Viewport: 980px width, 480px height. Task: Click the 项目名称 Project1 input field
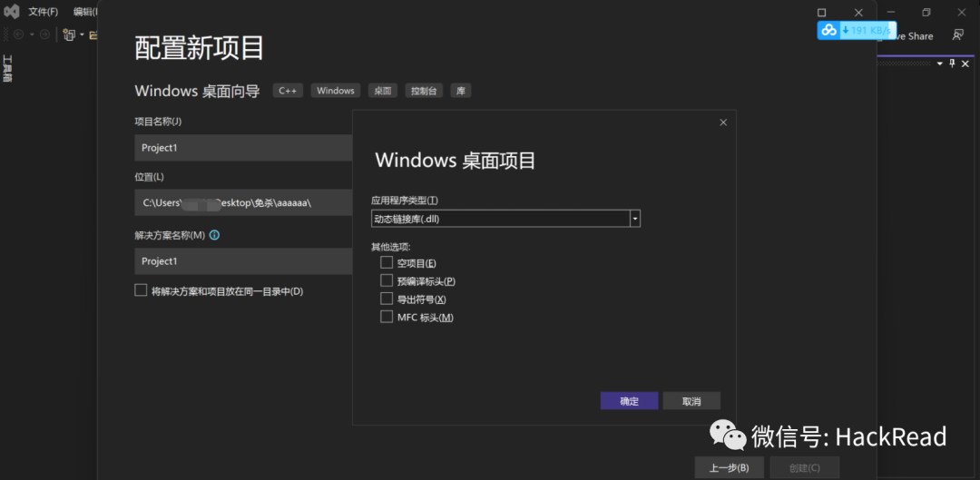click(244, 148)
